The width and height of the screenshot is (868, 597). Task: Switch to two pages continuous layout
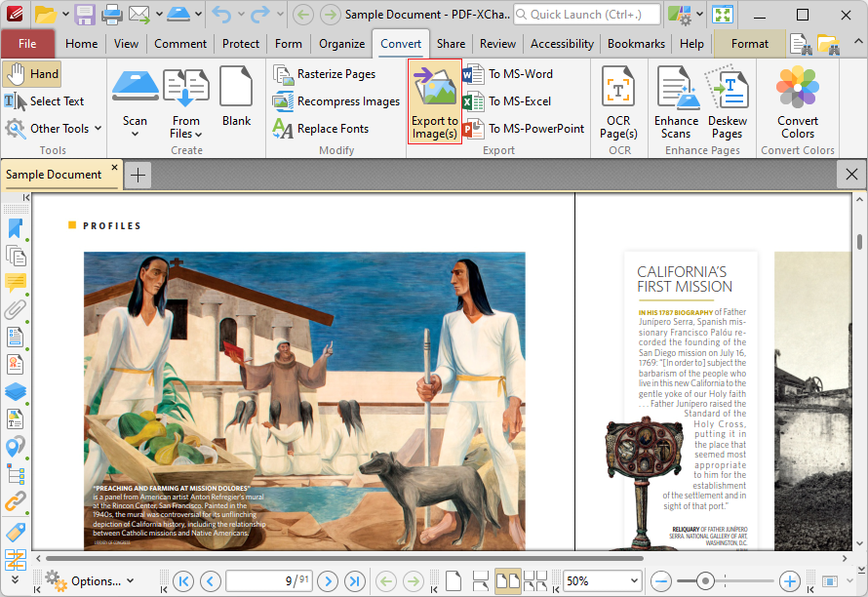[x=535, y=581]
